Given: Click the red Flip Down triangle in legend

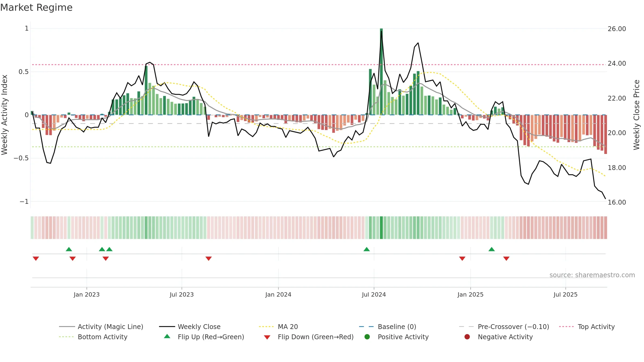Looking at the screenshot, I should coord(267,337).
